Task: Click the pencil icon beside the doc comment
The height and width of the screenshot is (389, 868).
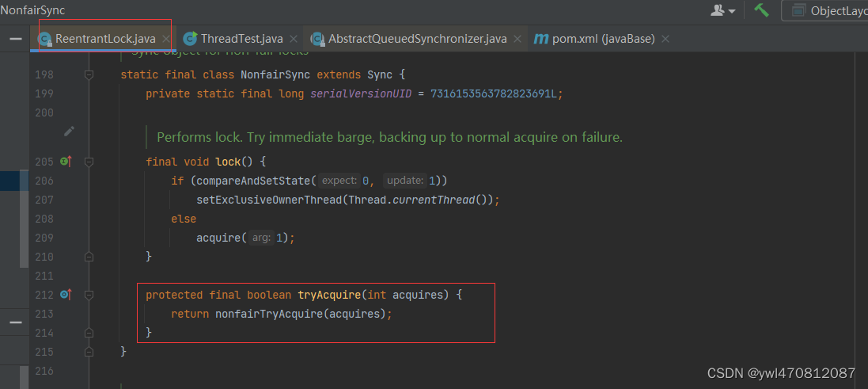Action: point(69,132)
